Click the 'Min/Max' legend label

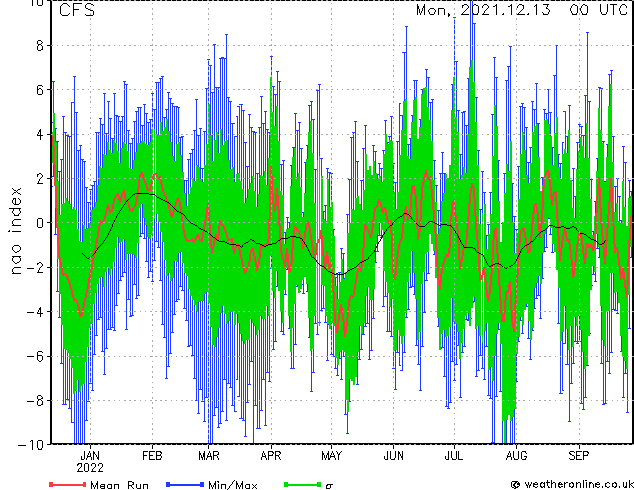pyautogui.click(x=232, y=484)
